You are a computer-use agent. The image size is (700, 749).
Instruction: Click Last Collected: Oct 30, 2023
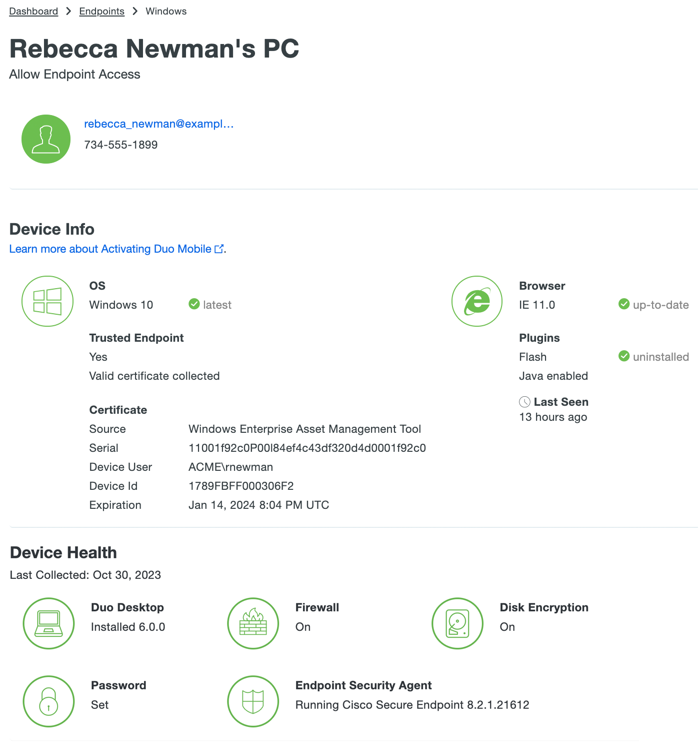click(85, 575)
